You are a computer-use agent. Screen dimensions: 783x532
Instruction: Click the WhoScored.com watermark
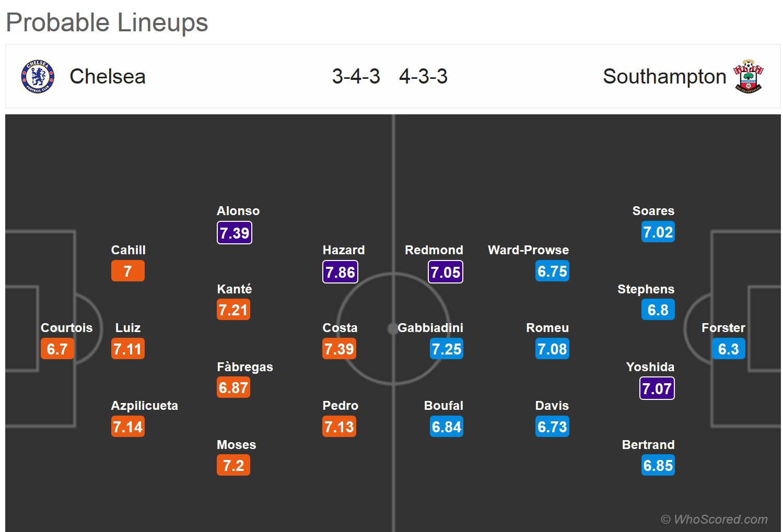click(x=714, y=519)
